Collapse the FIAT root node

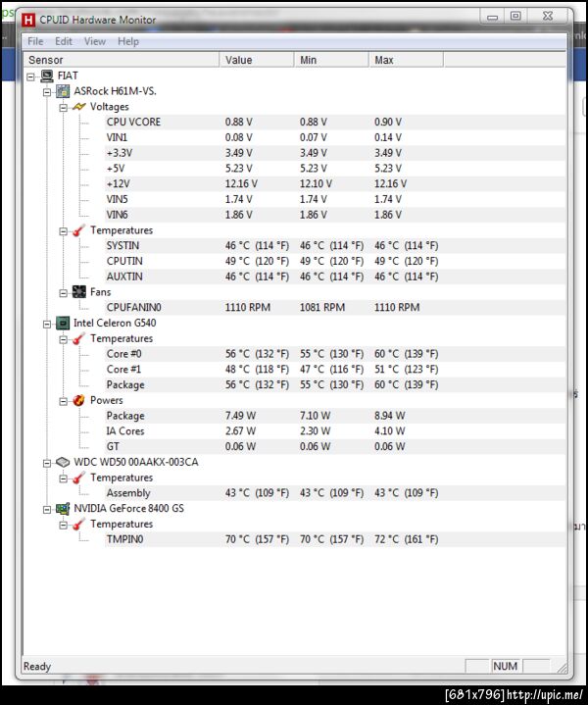30,76
